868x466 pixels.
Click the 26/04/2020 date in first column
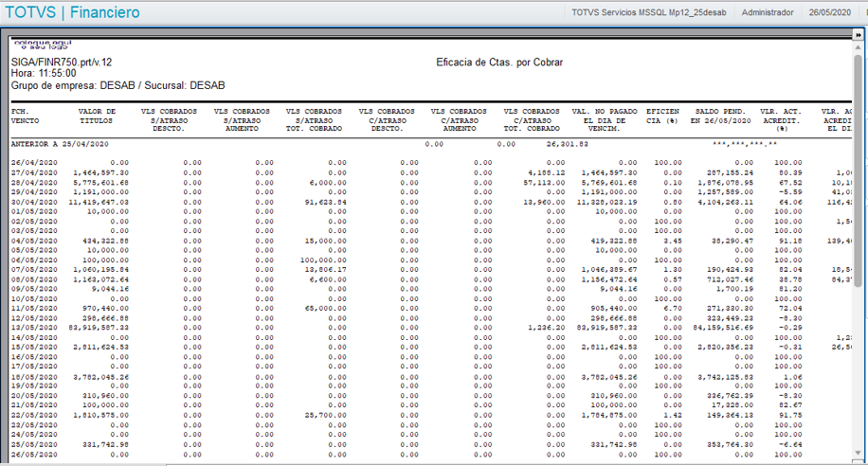[34, 163]
